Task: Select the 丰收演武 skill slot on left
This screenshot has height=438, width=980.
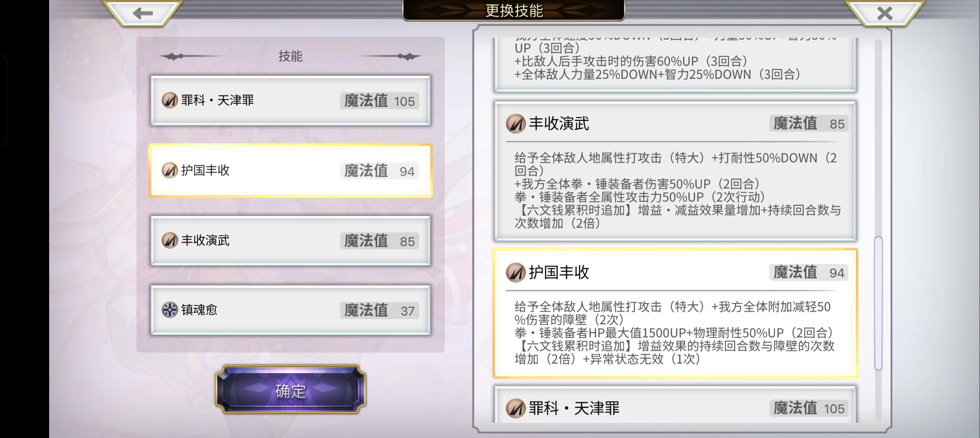Action: (x=291, y=241)
